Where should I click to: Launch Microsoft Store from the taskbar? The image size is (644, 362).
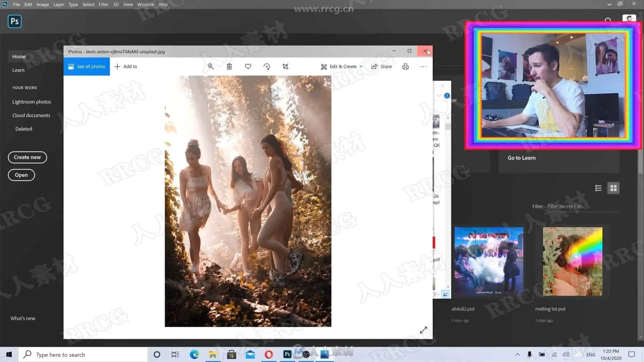tap(231, 354)
